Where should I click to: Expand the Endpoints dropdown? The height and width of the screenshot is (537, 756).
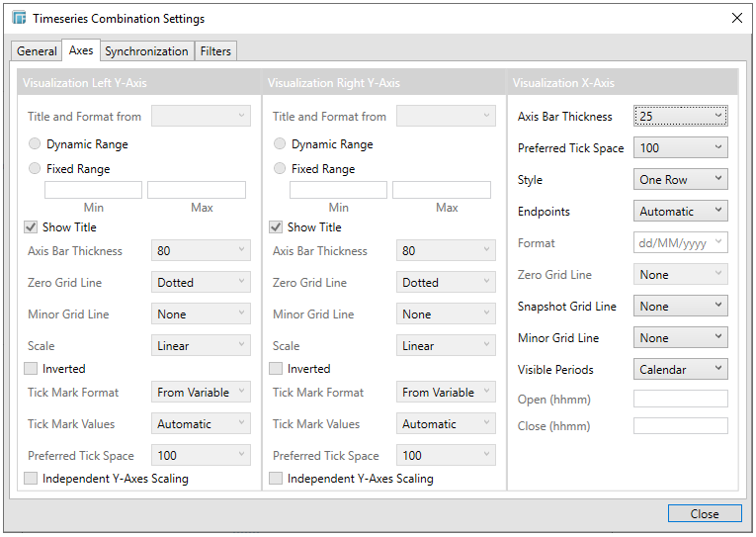(x=680, y=212)
